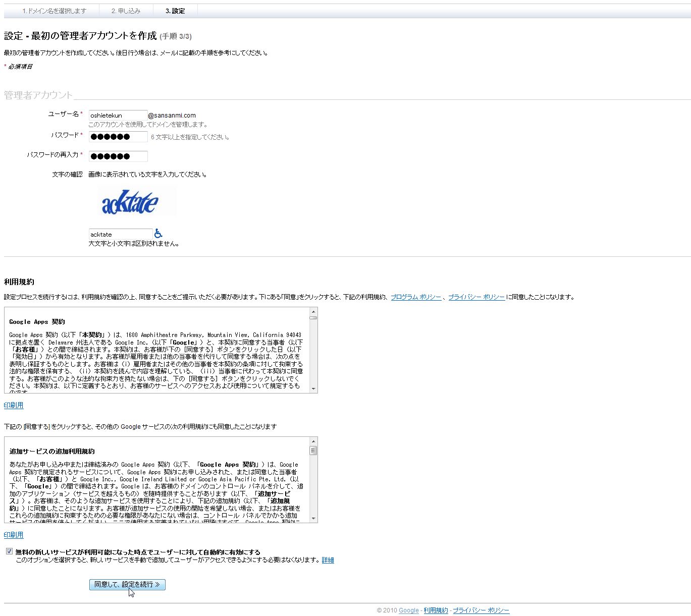Open the Google link in the footer

409,610
